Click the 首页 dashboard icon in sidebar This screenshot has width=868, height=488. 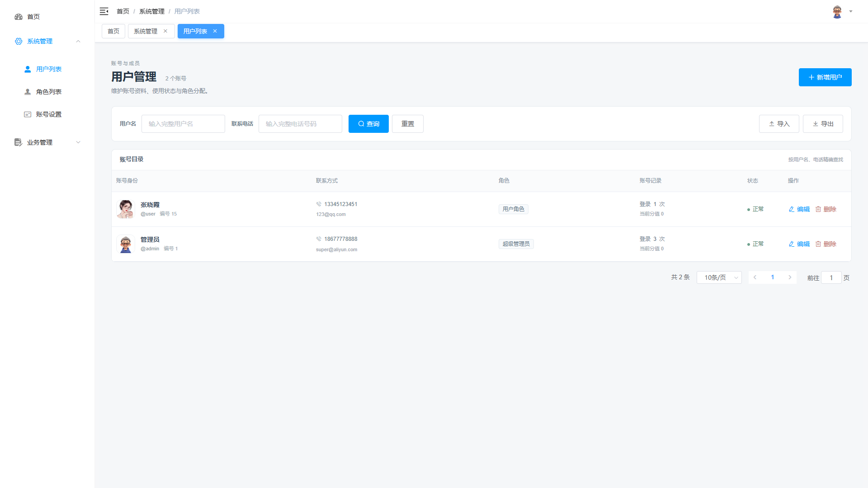[19, 17]
